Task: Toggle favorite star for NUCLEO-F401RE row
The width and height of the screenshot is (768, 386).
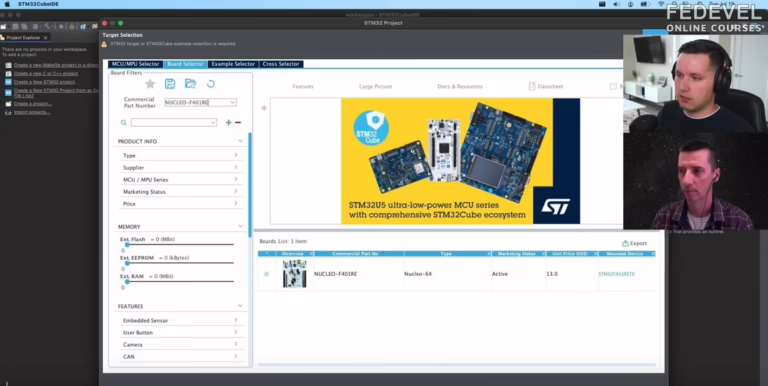Action: pyautogui.click(x=266, y=274)
